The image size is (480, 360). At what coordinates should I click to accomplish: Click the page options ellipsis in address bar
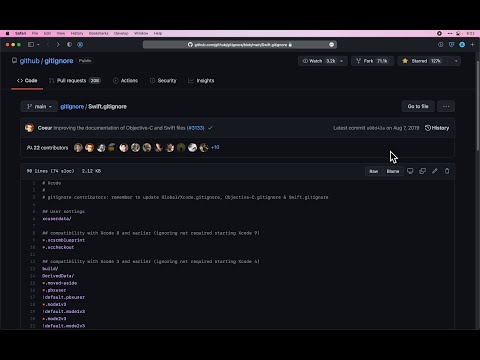331,44
